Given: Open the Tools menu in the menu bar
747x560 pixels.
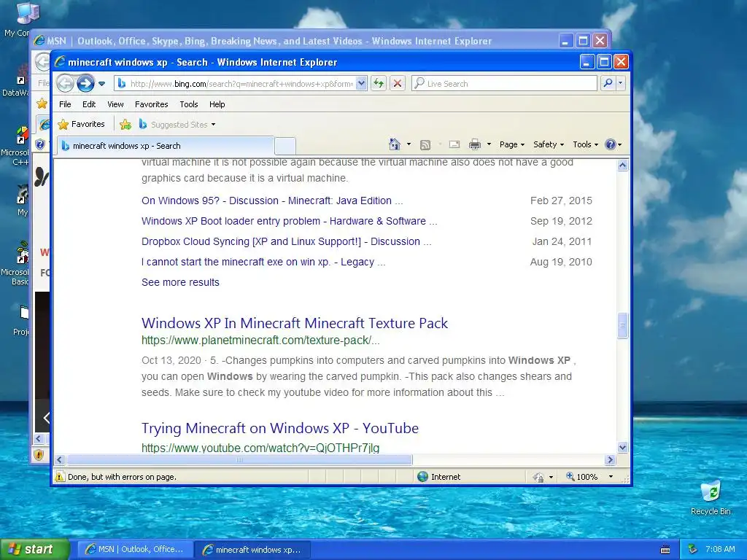Looking at the screenshot, I should [x=189, y=104].
